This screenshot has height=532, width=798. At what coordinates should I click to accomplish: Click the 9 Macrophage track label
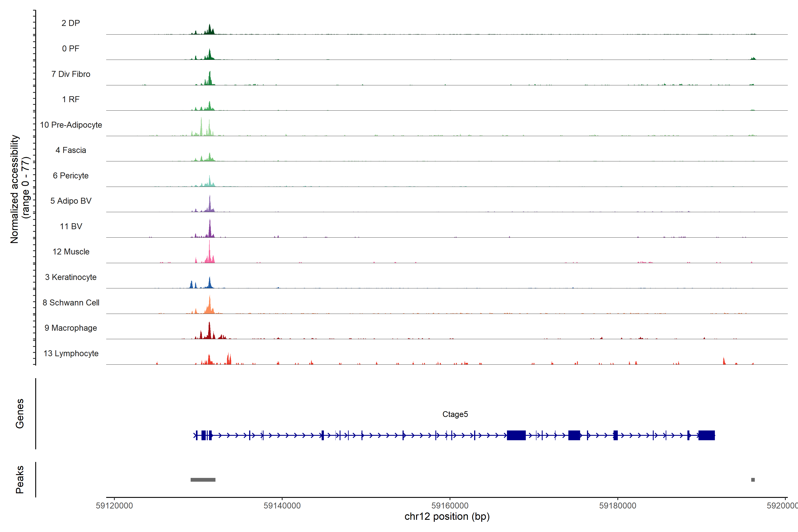tap(70, 328)
